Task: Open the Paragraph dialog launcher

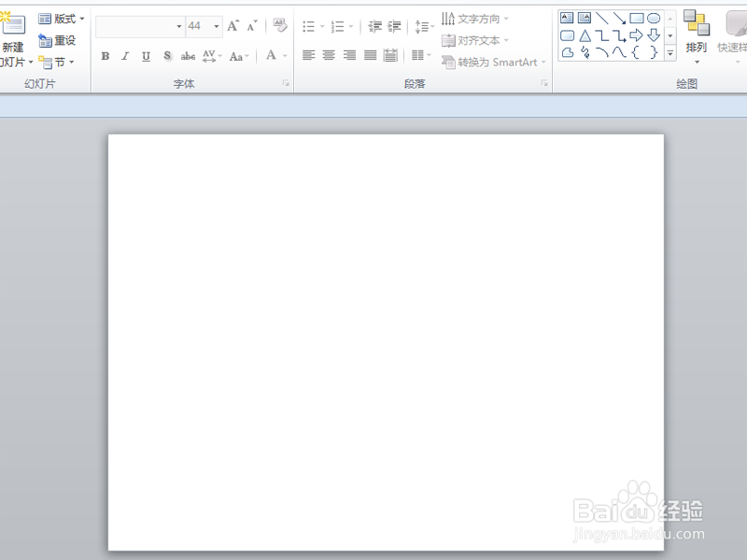Action: pos(544,83)
